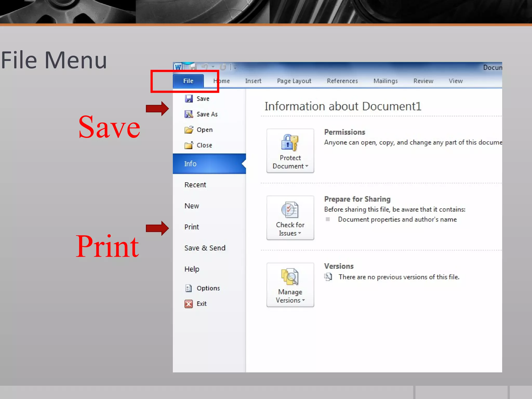Open the References ribbon tab
Viewport: 532px width, 399px height.
pos(342,81)
